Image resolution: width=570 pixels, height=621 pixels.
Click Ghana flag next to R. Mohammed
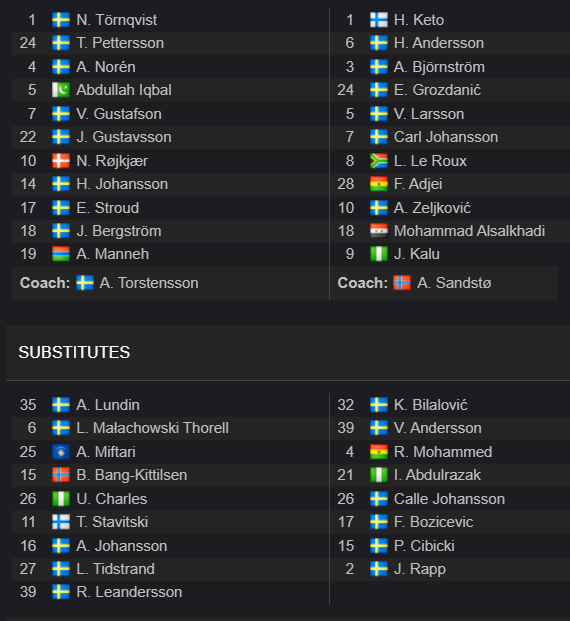[x=379, y=452]
